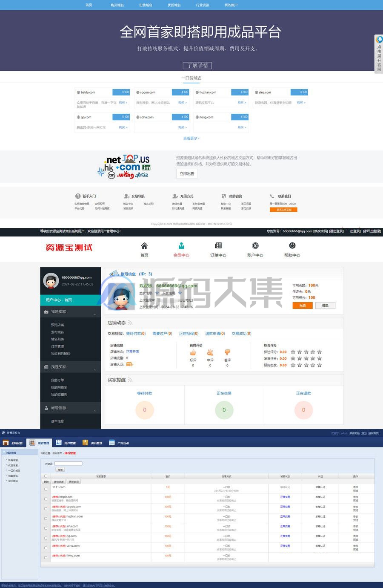Open the 订单中心 order center icon

(218, 246)
